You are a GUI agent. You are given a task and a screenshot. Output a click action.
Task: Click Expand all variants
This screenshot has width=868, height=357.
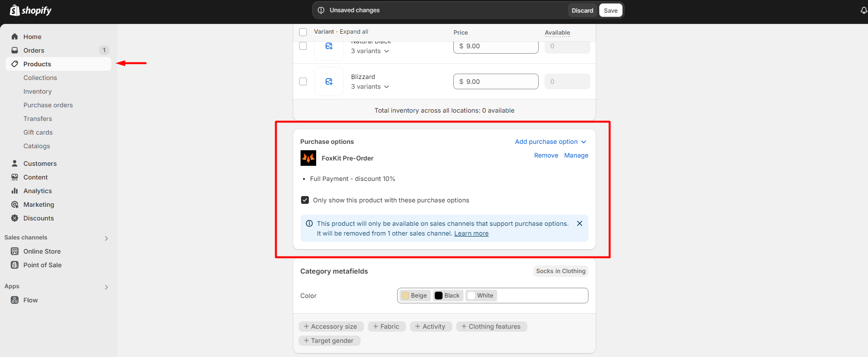pos(354,32)
